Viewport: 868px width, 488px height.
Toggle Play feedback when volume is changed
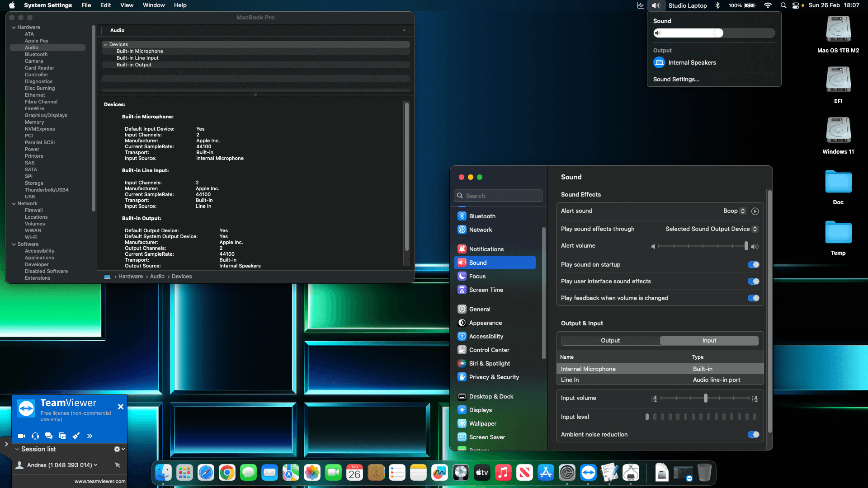click(x=754, y=298)
